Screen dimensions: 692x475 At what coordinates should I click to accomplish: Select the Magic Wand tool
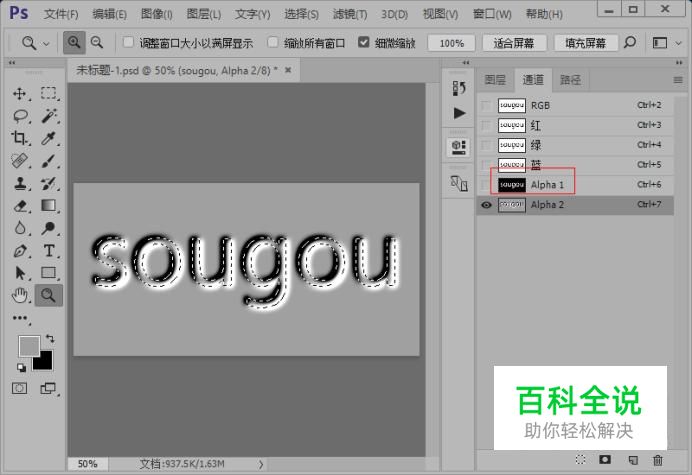click(x=49, y=116)
